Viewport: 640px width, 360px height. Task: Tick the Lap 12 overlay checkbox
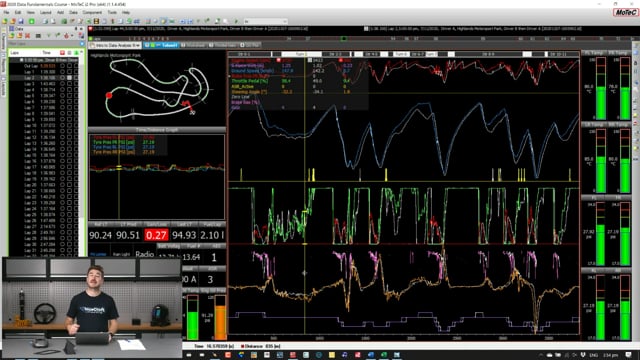[x=69, y=137]
